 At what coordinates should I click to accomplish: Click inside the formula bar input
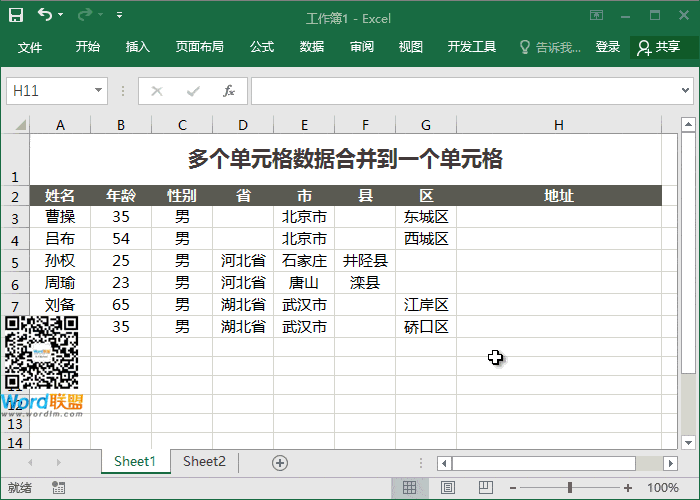coord(464,91)
